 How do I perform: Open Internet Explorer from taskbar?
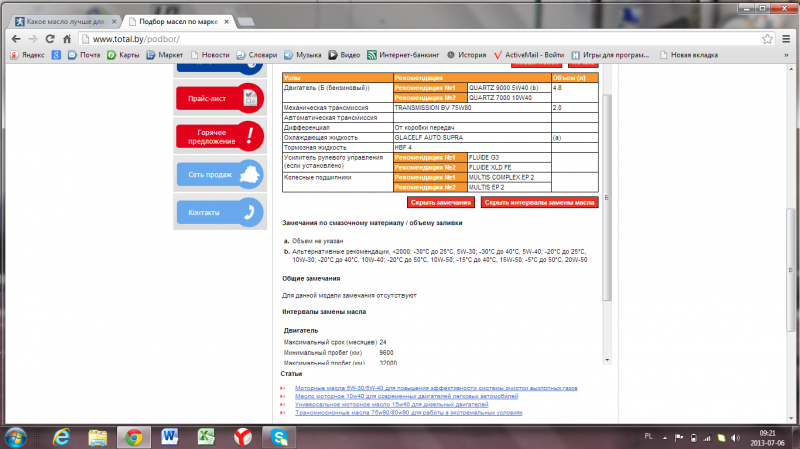point(59,436)
